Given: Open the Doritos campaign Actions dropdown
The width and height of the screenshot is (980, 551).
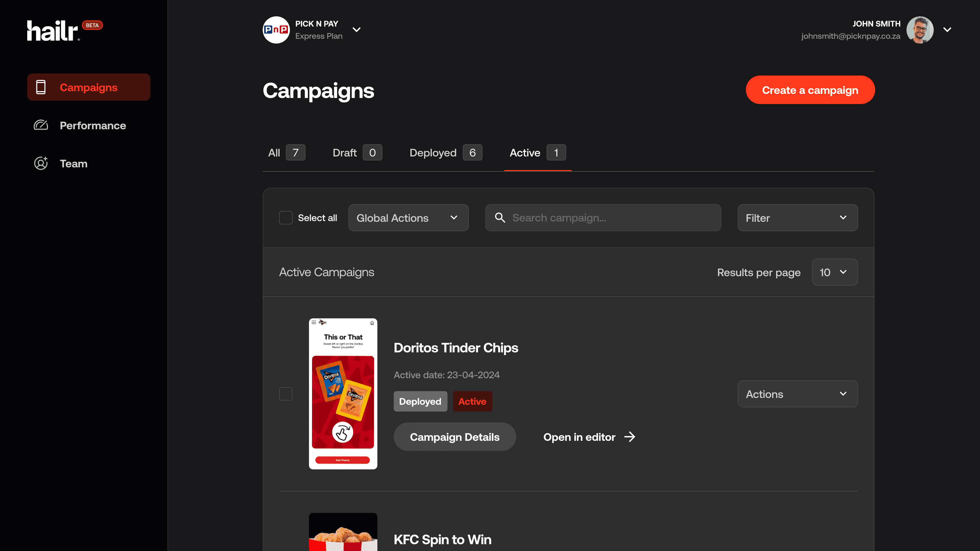Looking at the screenshot, I should (797, 394).
